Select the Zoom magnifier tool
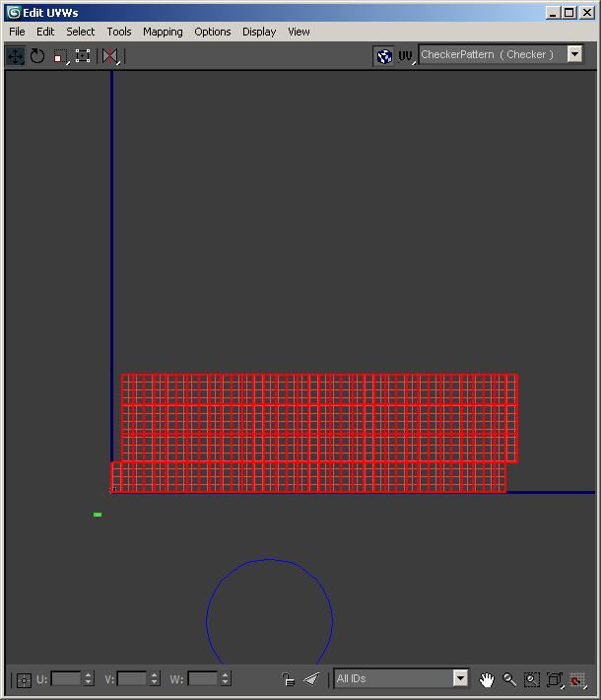The height and width of the screenshot is (700, 601). pos(509,679)
